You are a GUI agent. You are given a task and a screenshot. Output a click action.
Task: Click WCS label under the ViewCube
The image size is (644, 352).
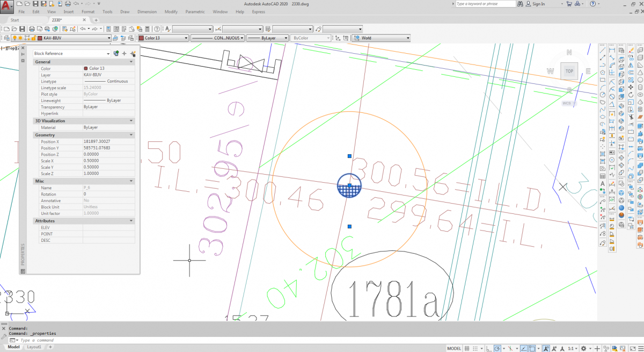pos(567,103)
